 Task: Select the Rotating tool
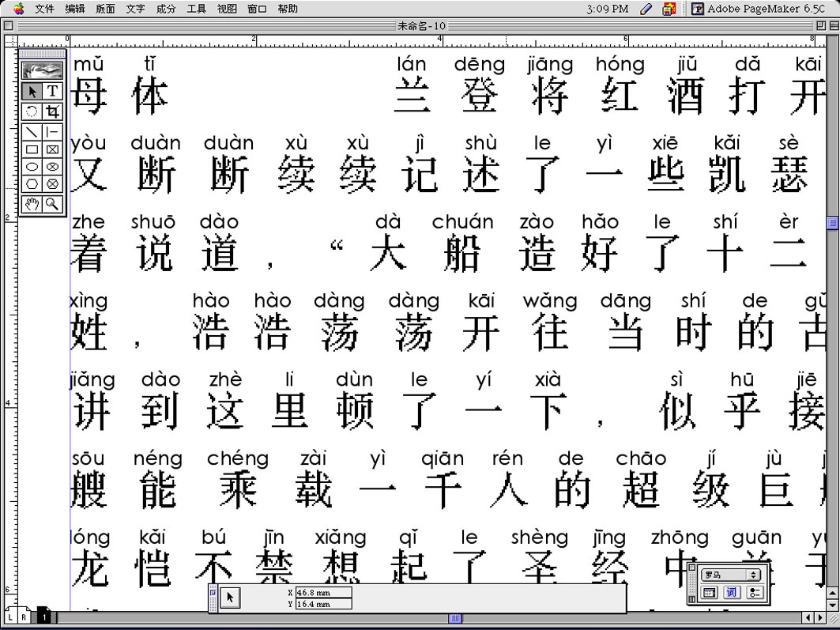click(32, 111)
